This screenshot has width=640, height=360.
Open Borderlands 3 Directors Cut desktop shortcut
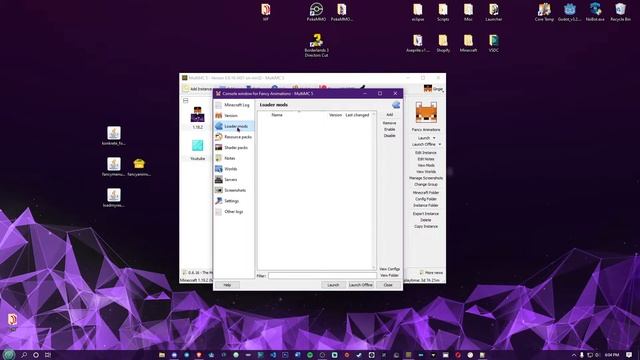tap(316, 45)
